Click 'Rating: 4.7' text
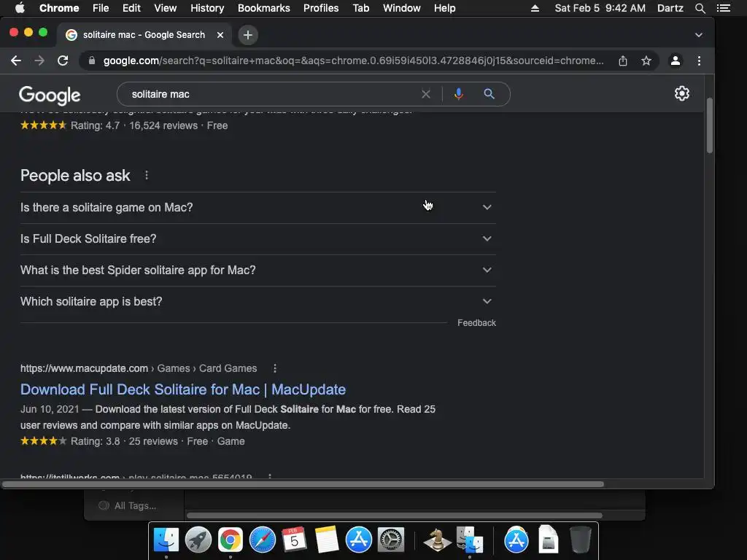 (95, 125)
